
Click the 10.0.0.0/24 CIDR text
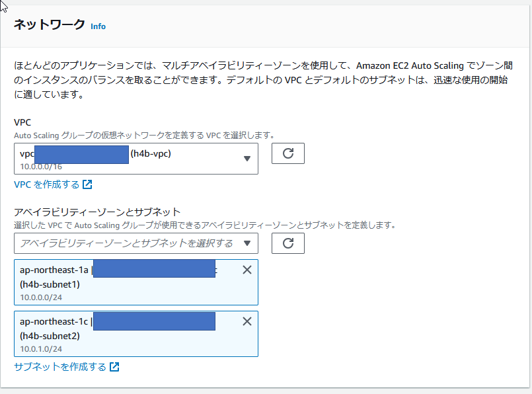(x=41, y=297)
